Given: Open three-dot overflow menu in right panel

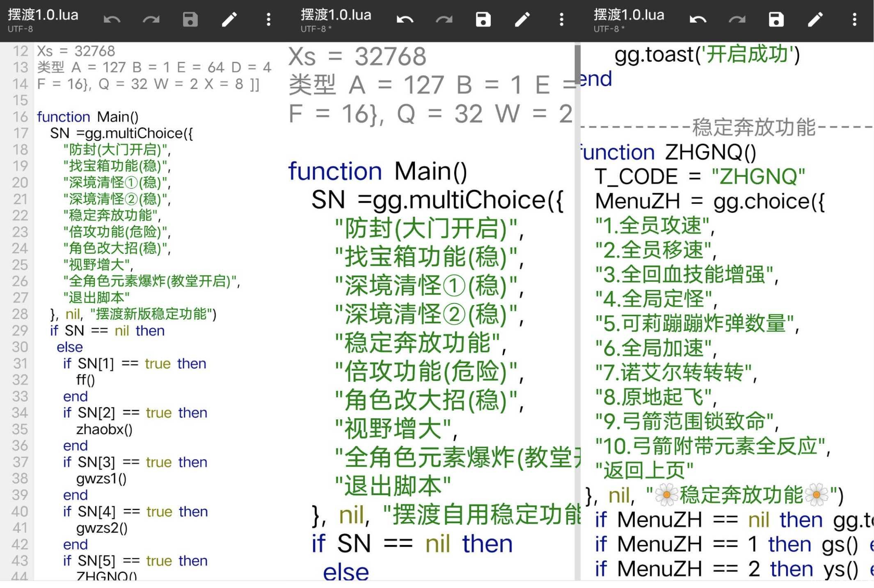Looking at the screenshot, I should pos(854,19).
